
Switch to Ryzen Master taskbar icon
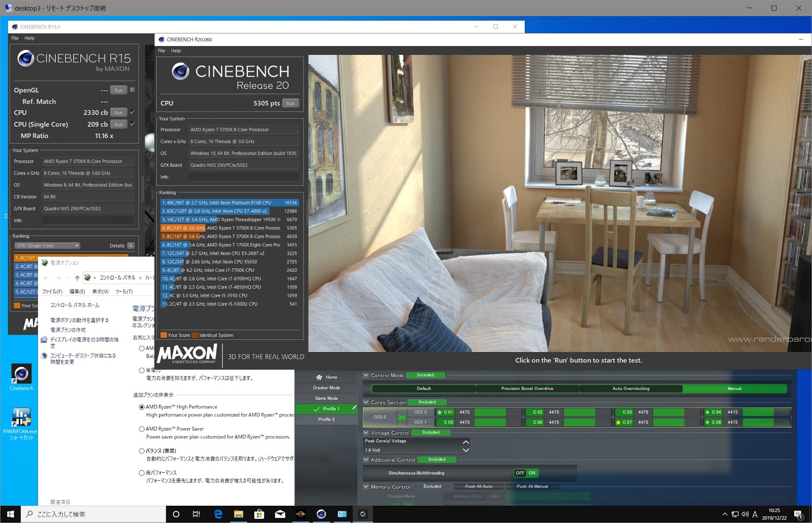300,514
